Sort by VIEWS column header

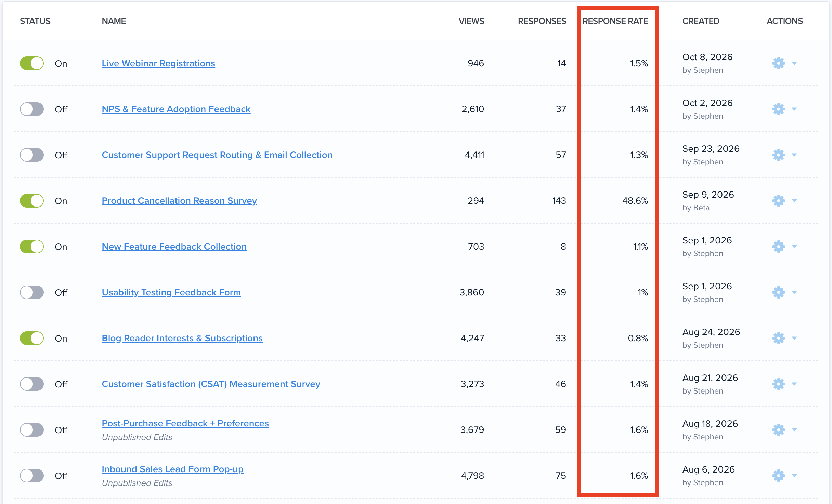click(471, 21)
